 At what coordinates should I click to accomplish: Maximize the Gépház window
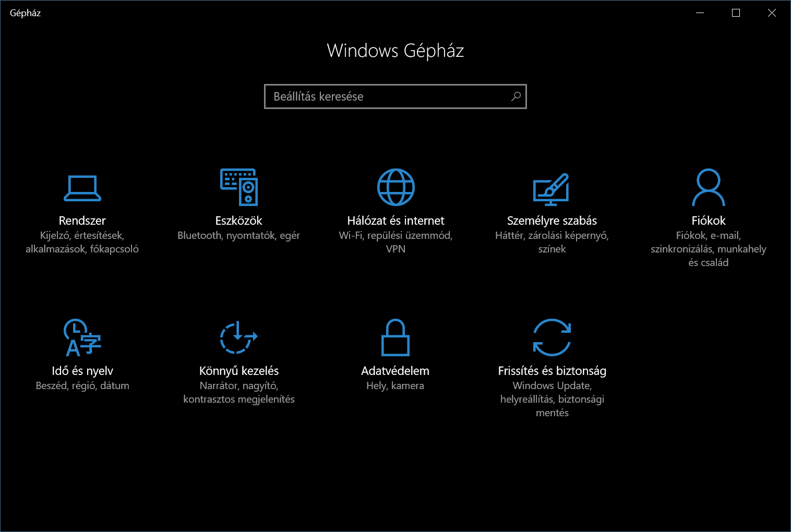(x=736, y=13)
